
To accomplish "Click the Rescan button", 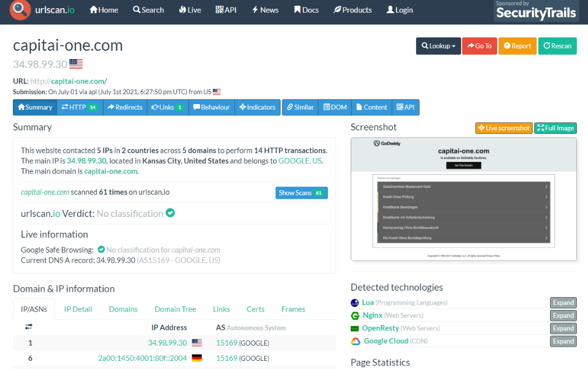I will tap(558, 46).
